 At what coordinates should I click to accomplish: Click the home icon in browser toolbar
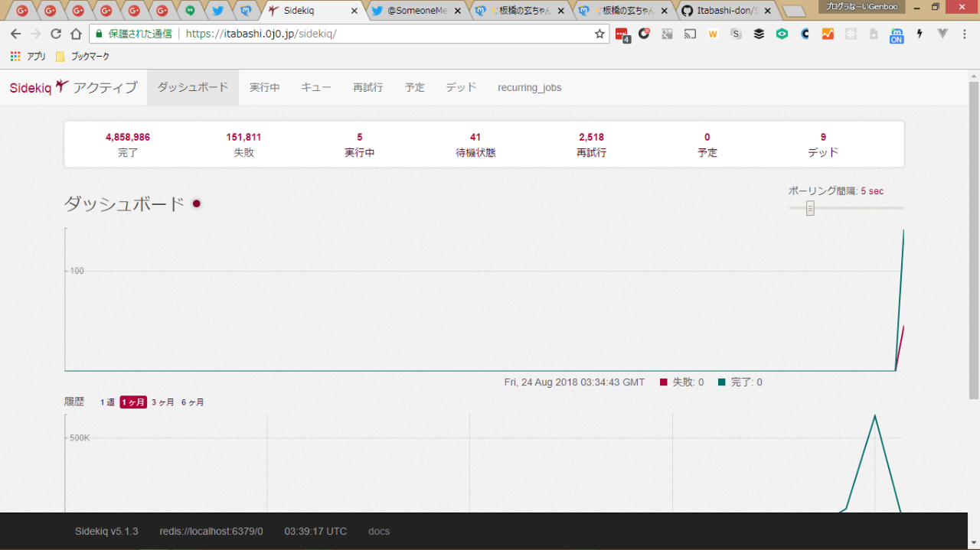click(x=76, y=34)
